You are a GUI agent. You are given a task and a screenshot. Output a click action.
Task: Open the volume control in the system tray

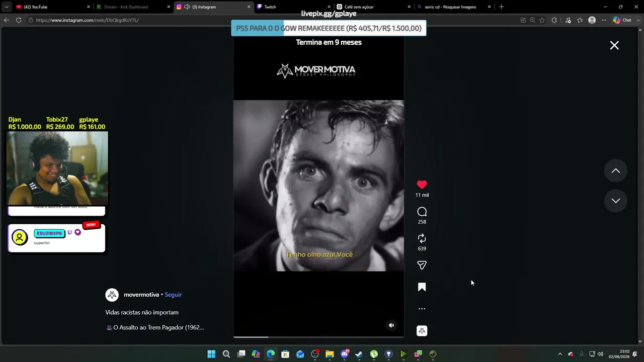click(x=600, y=354)
